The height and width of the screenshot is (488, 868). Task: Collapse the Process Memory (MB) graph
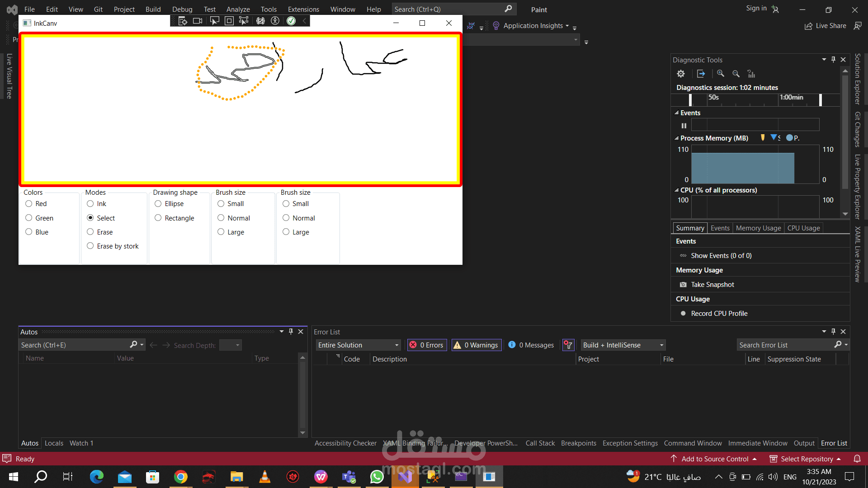[x=677, y=138]
